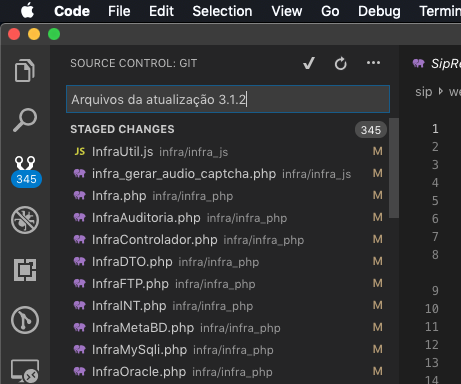The image size is (461, 384).
Task: Open the Search view in activity bar
Action: click(25, 120)
